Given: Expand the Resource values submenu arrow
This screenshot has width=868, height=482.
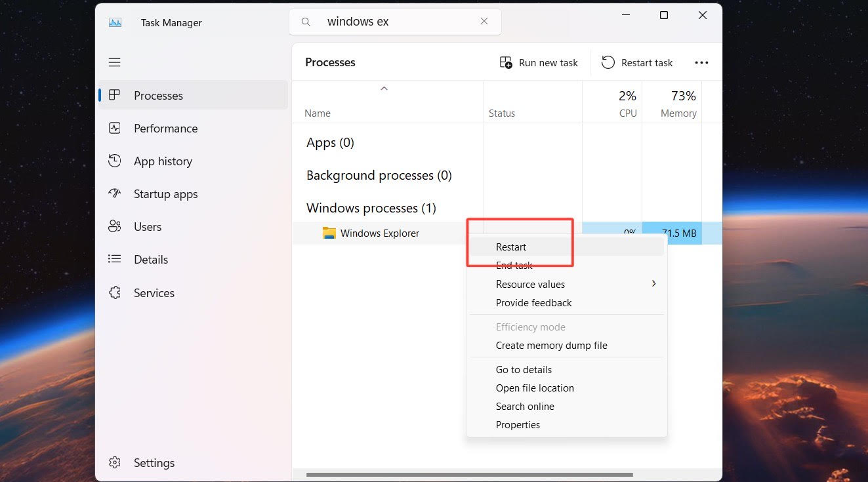Looking at the screenshot, I should click(653, 284).
